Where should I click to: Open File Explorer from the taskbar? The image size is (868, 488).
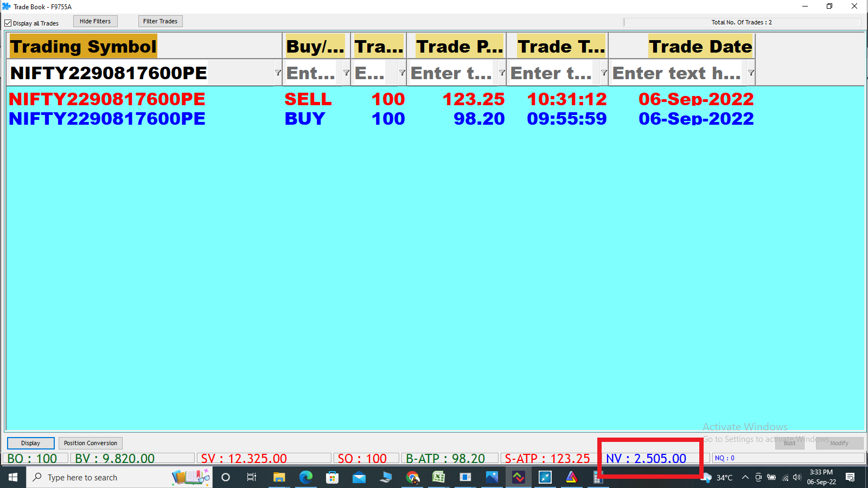279,477
